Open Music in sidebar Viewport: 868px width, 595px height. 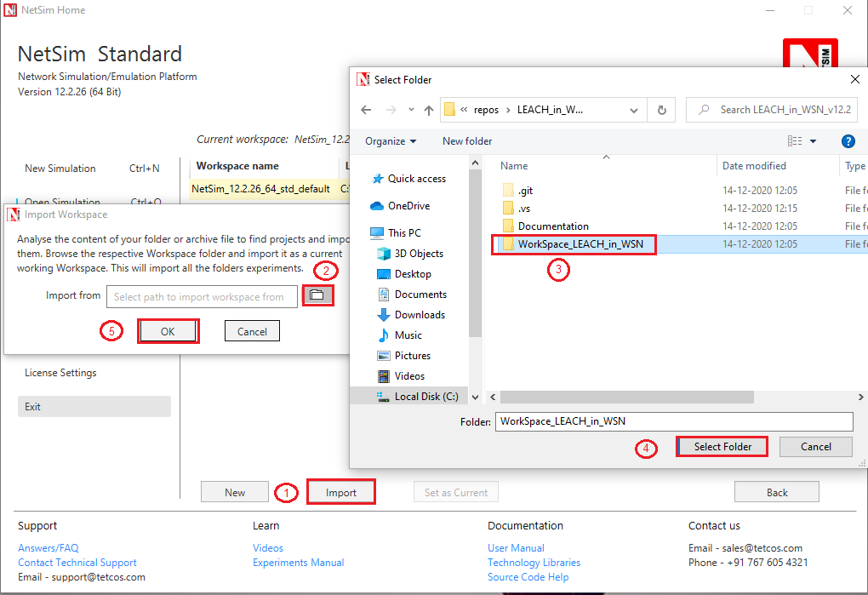(400, 335)
